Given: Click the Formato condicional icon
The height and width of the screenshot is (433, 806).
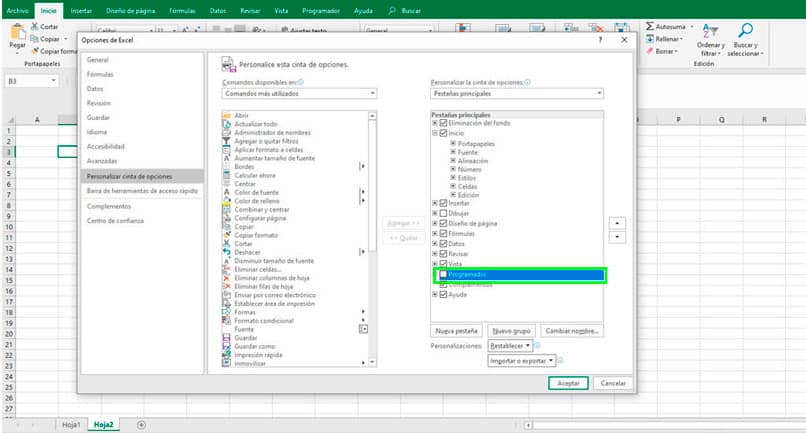Looking at the screenshot, I should point(226,320).
